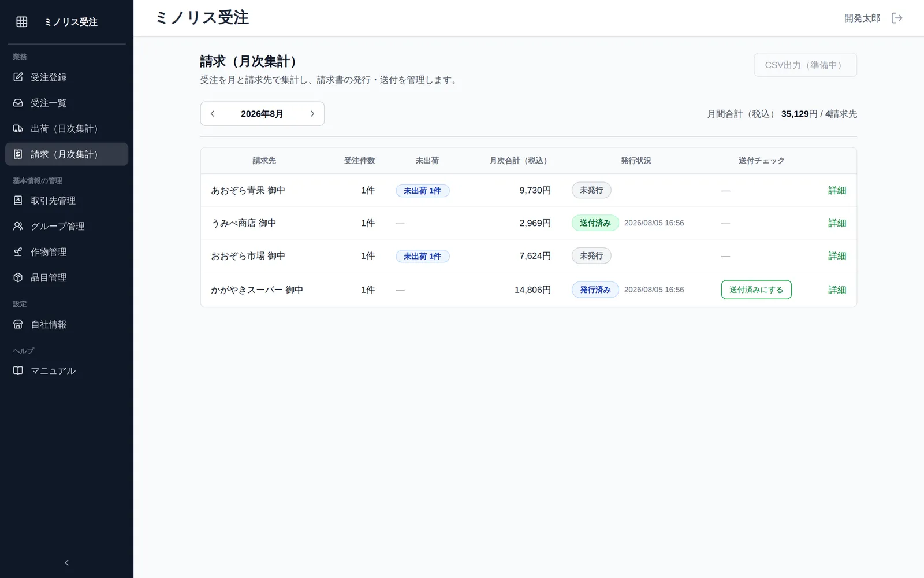The height and width of the screenshot is (578, 924).
Task: Collapse the sidebar with the bottom chevron
Action: pos(66,562)
